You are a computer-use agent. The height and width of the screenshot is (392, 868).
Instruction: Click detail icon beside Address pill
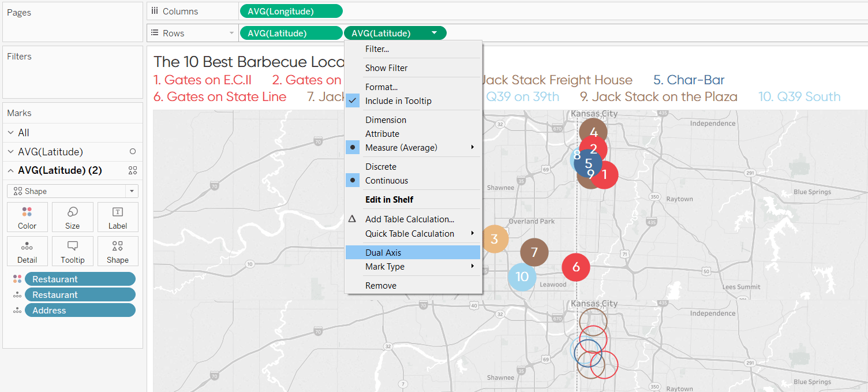point(17,310)
